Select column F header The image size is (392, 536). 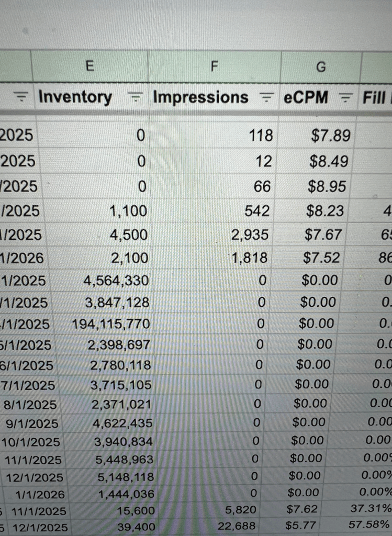tap(214, 66)
